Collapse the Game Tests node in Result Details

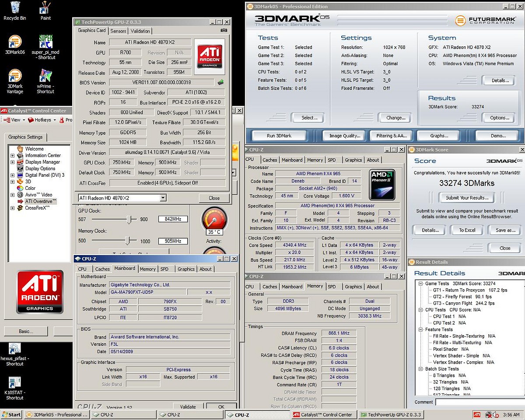click(x=421, y=283)
